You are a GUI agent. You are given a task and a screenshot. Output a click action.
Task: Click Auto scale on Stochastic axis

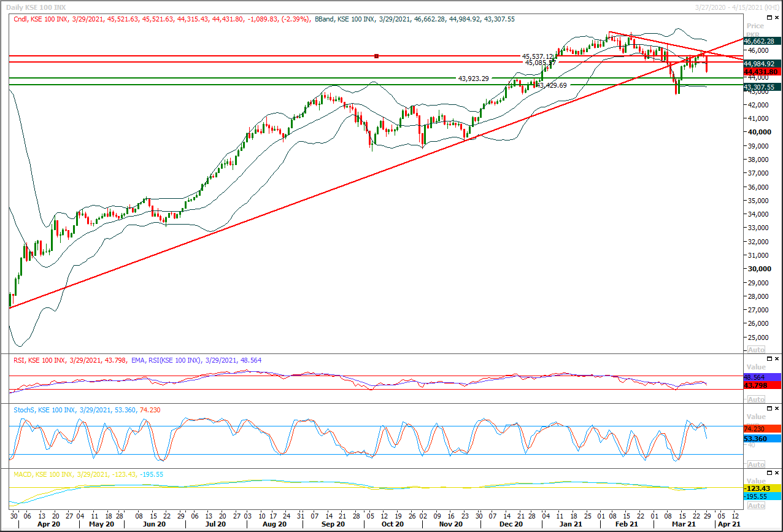755,464
